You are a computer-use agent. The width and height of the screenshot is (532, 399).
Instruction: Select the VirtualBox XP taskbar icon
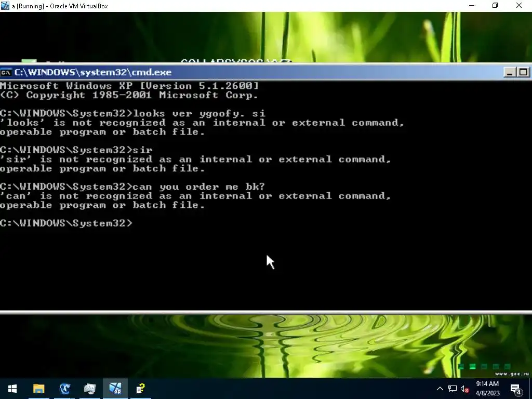tap(115, 389)
